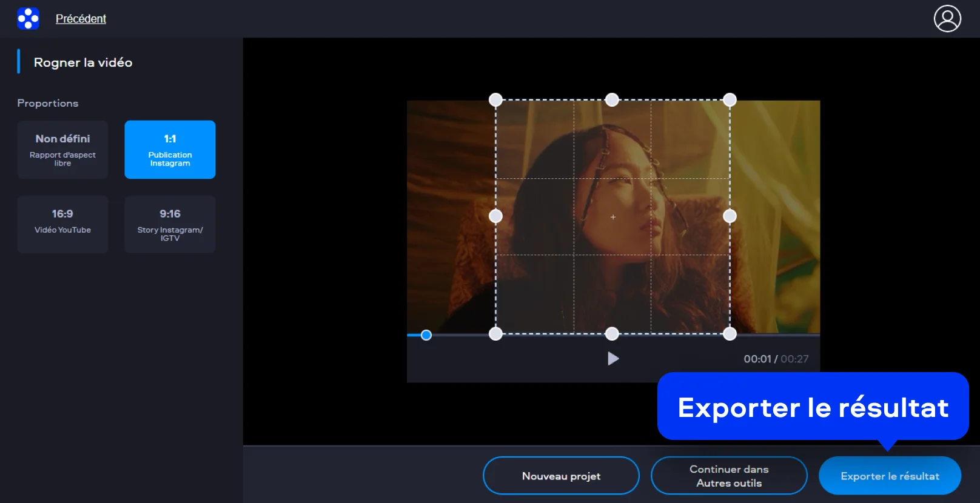Choose the 9:16 Story Instagram/IGTV proportion
The height and width of the screenshot is (503, 980).
[170, 224]
